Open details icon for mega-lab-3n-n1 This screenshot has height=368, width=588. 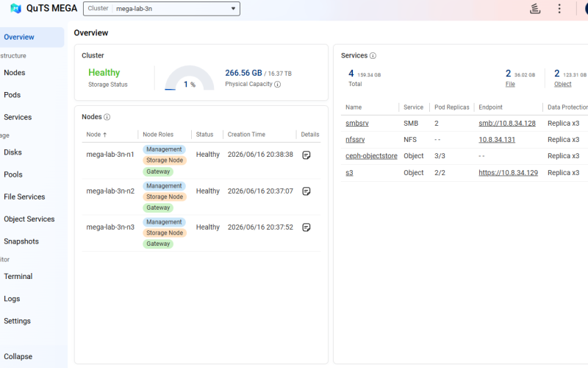(306, 155)
